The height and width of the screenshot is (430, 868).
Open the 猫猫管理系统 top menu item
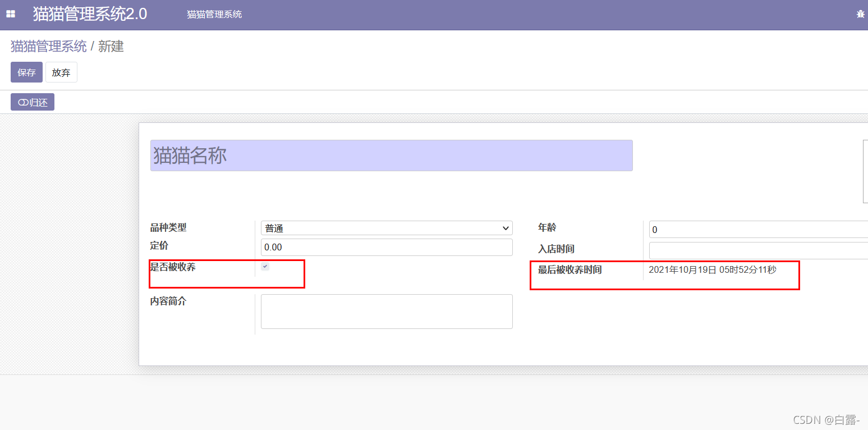tap(214, 14)
